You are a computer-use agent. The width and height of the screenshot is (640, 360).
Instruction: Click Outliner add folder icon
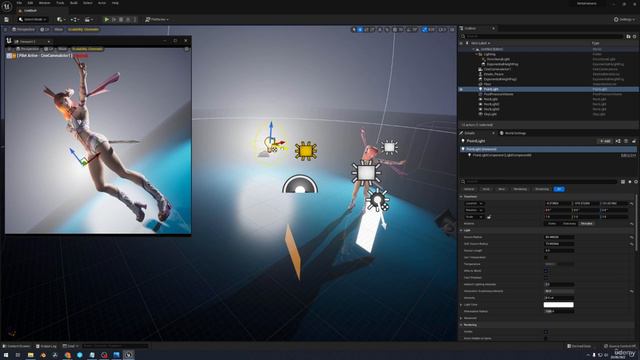tap(629, 36)
